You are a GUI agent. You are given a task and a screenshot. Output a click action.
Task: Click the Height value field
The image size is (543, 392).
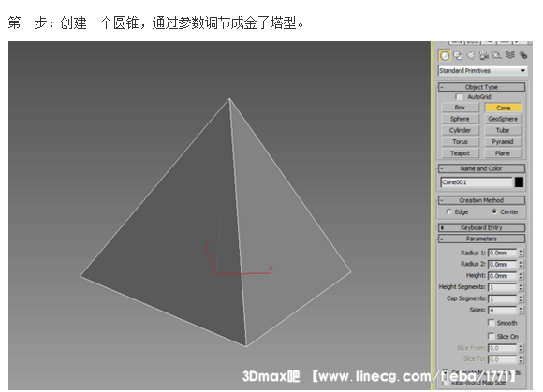(x=503, y=276)
